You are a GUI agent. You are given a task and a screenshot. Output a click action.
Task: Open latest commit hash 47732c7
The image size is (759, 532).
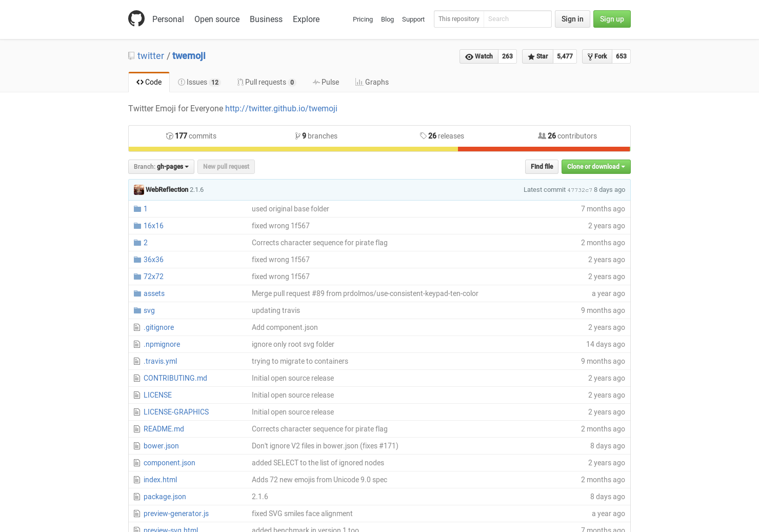[580, 190]
